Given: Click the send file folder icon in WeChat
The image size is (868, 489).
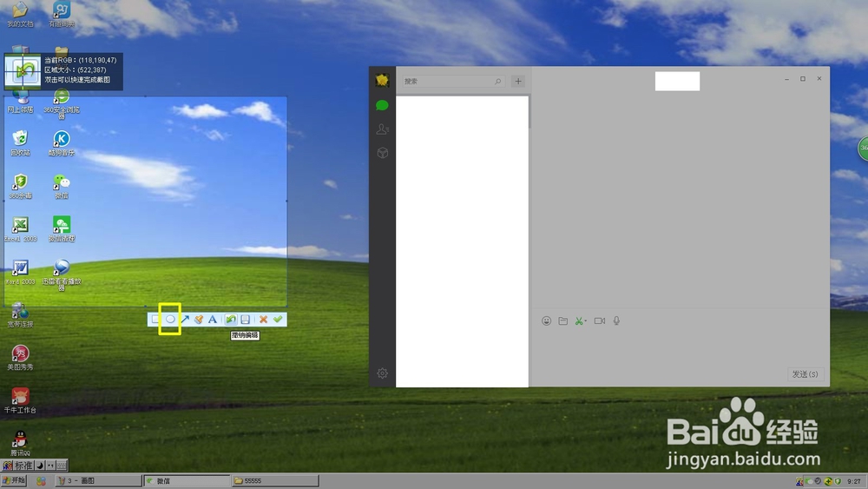Looking at the screenshot, I should pos(563,320).
